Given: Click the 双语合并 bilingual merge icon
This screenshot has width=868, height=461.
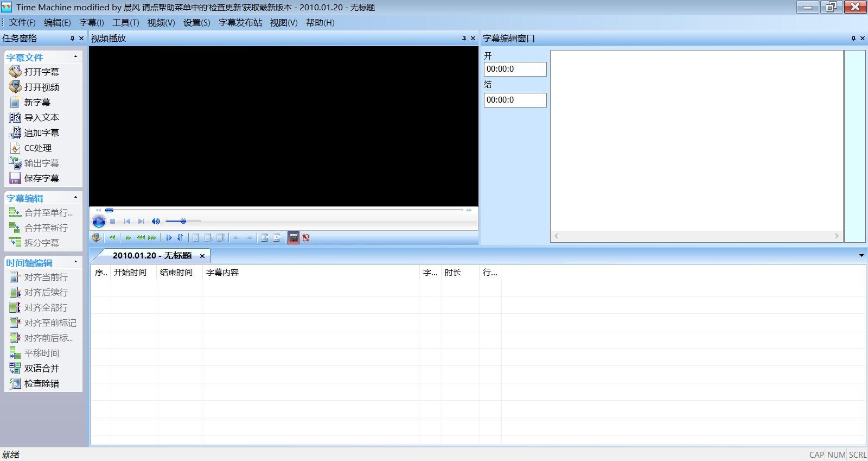Looking at the screenshot, I should click(x=15, y=368).
